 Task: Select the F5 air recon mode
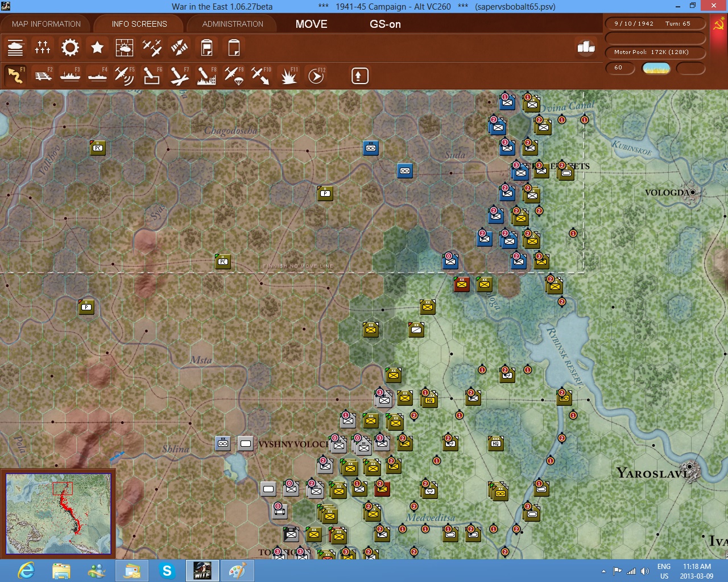pos(125,75)
